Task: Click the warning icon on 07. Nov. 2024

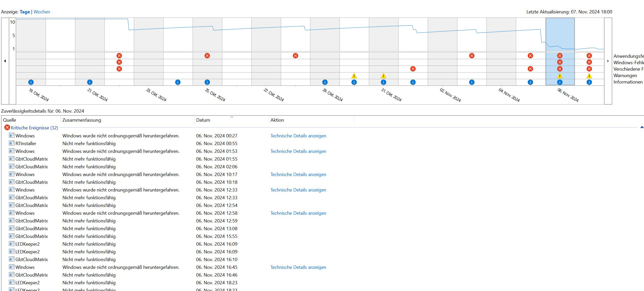Action: (x=589, y=76)
